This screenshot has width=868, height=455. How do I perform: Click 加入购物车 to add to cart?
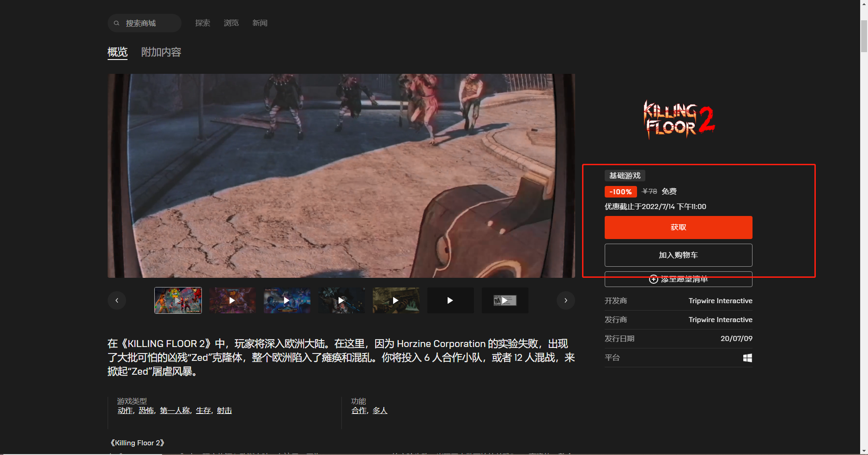pos(678,255)
